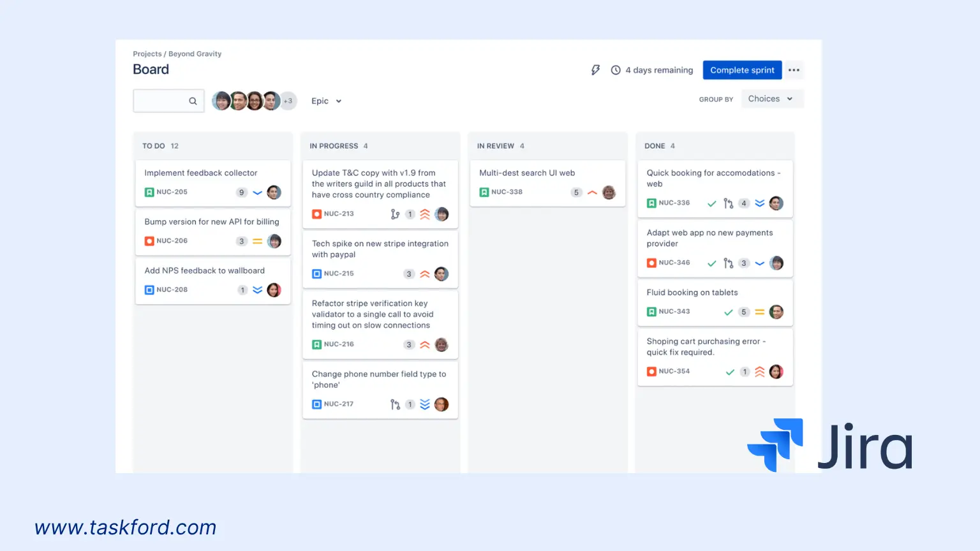Click the blue task icon on NUC-217

point(316,404)
